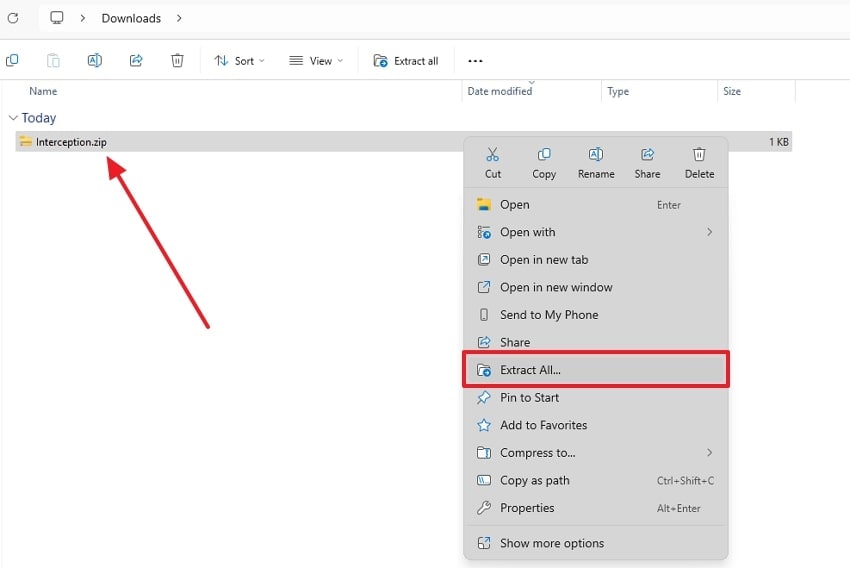Click Extract all in the toolbar
This screenshot has height=568, width=850.
pos(405,61)
